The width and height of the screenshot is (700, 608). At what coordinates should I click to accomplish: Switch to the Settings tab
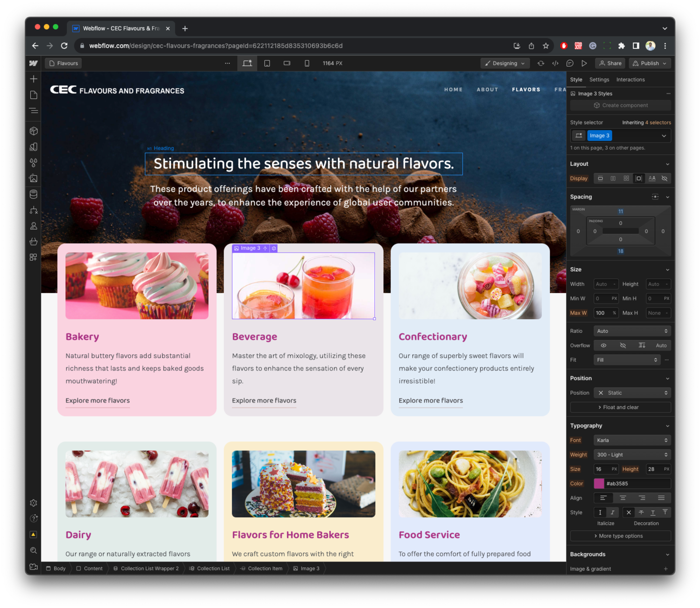[599, 80]
